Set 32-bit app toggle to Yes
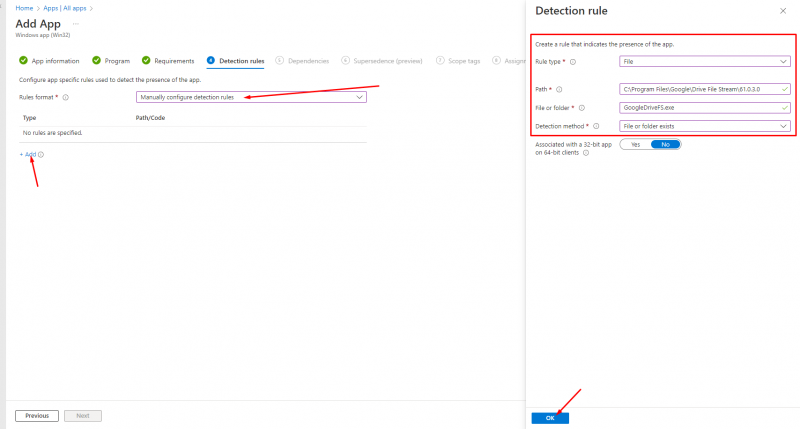The width and height of the screenshot is (800, 429). [x=635, y=144]
